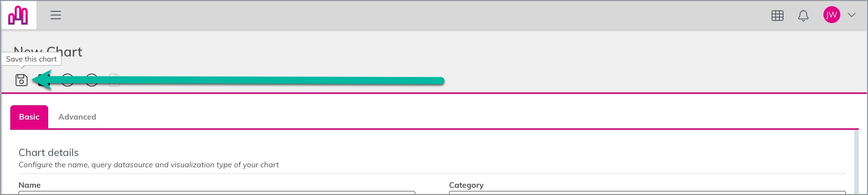The height and width of the screenshot is (195, 868).
Task: Focus the Name input field
Action: [217, 193]
